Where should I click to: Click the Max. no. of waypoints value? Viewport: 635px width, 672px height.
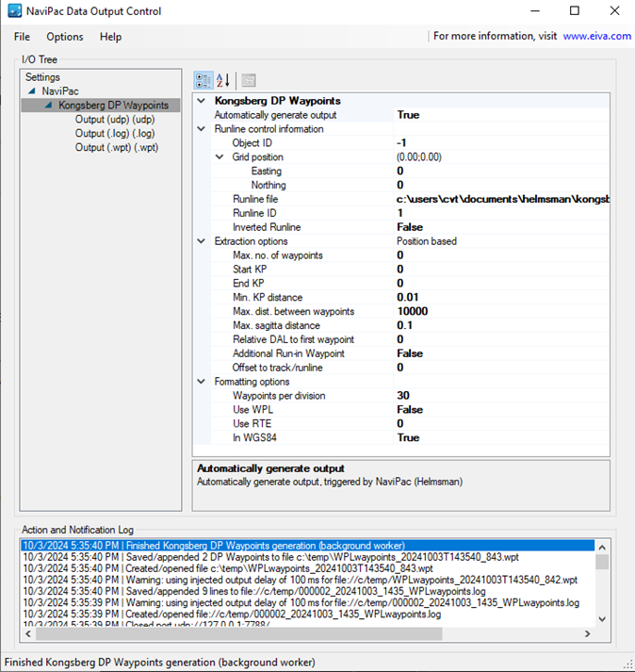[501, 255]
